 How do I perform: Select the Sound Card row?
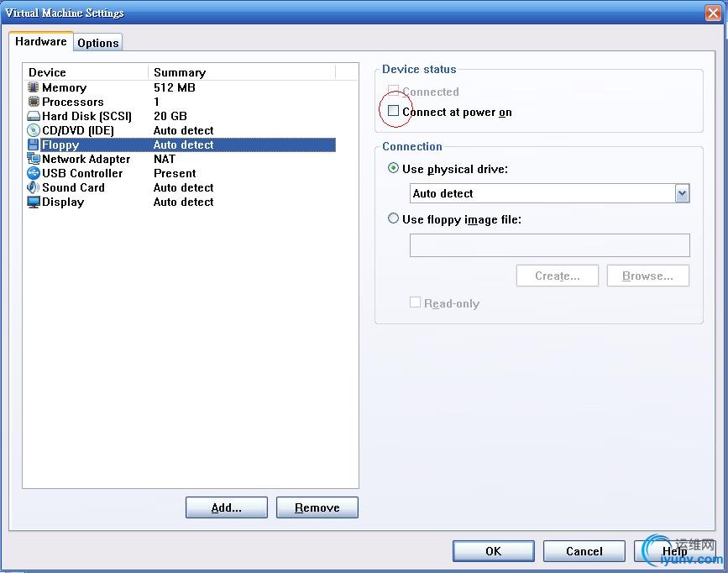tap(181, 187)
